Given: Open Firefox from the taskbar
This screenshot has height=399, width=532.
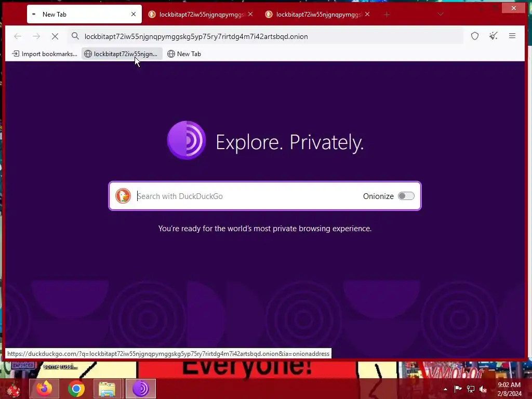Looking at the screenshot, I should pyautogui.click(x=44, y=389).
